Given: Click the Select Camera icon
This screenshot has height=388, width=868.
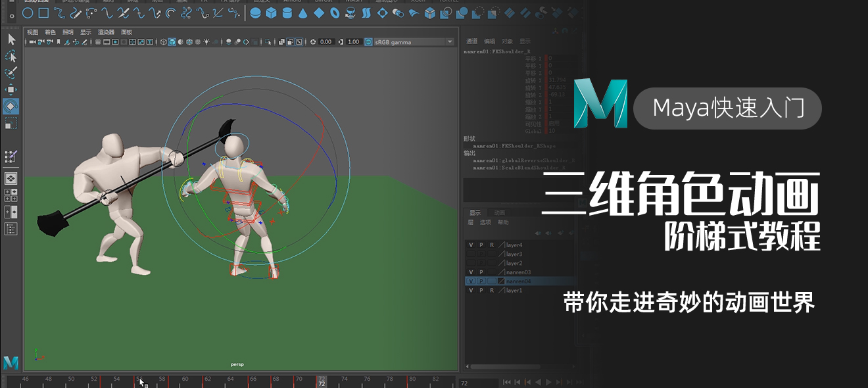Looking at the screenshot, I should (32, 42).
